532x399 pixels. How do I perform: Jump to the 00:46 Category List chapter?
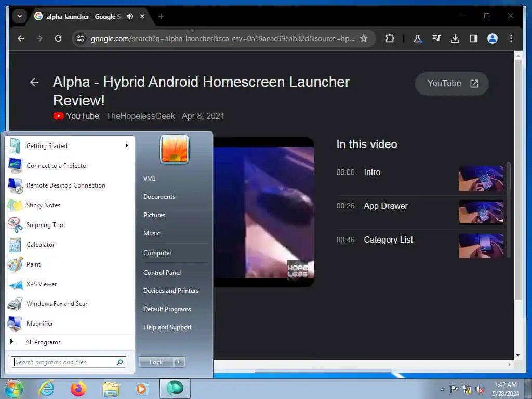coord(420,246)
